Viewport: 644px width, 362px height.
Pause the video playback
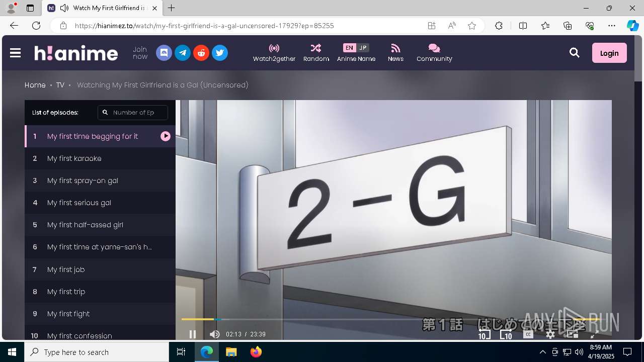tap(192, 334)
